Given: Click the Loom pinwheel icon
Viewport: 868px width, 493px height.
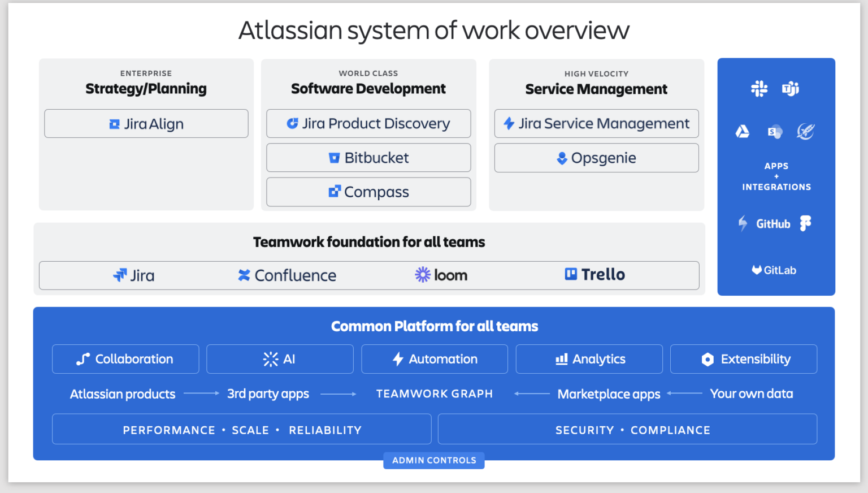Looking at the screenshot, I should pos(422,274).
